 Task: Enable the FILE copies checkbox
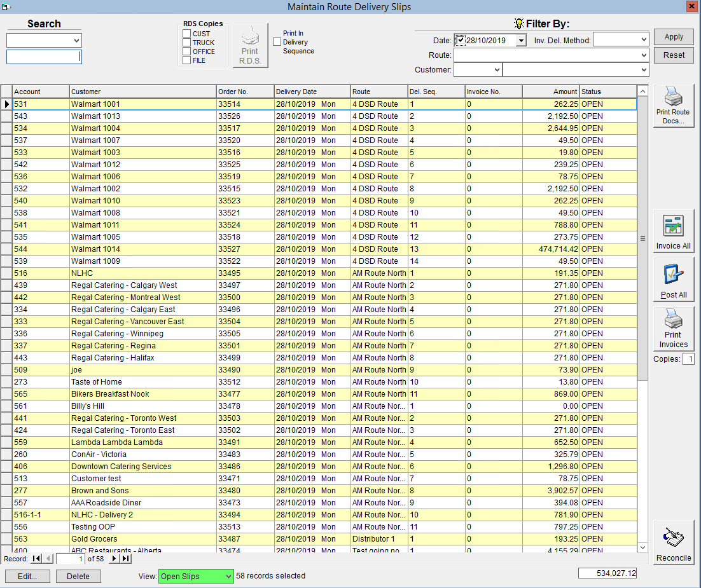click(187, 60)
